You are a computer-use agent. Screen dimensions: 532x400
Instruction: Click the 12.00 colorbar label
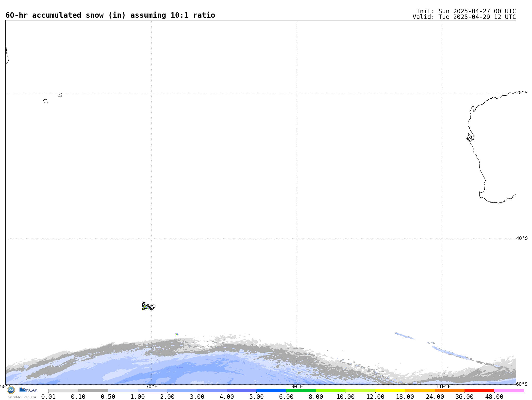375,397
